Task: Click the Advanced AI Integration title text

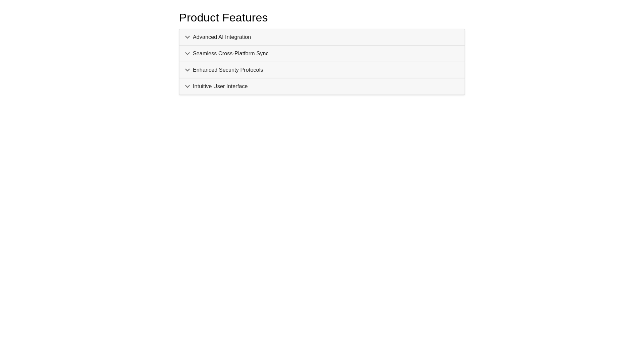Action: (222, 37)
